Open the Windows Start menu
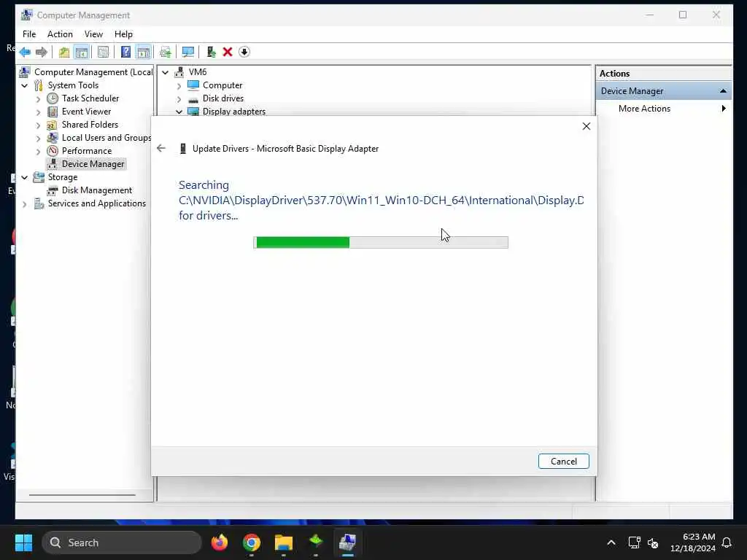This screenshot has width=747, height=560. coord(23,542)
